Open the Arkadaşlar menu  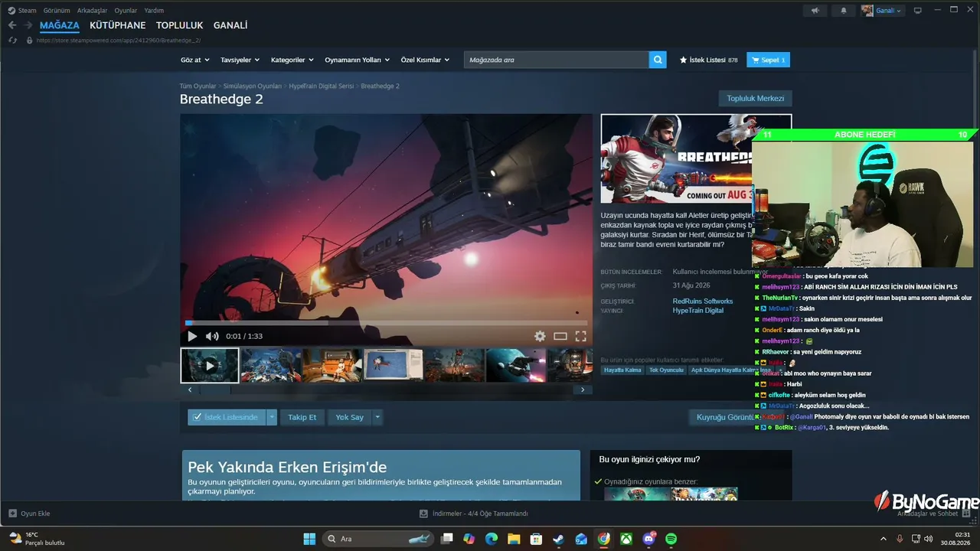click(93, 11)
